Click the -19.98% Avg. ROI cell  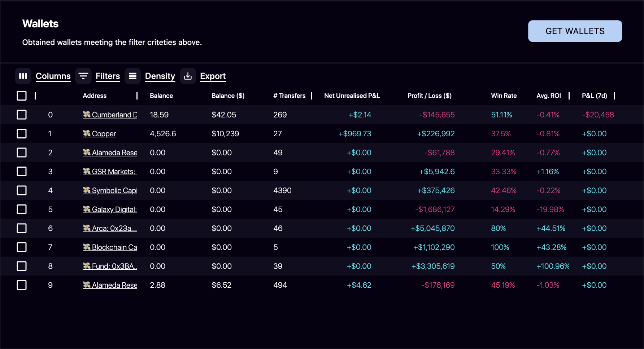coord(550,209)
